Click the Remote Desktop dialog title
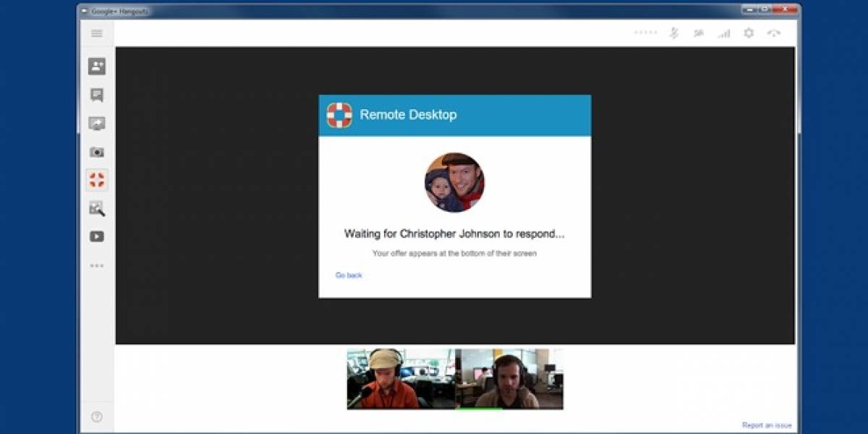 click(x=408, y=115)
